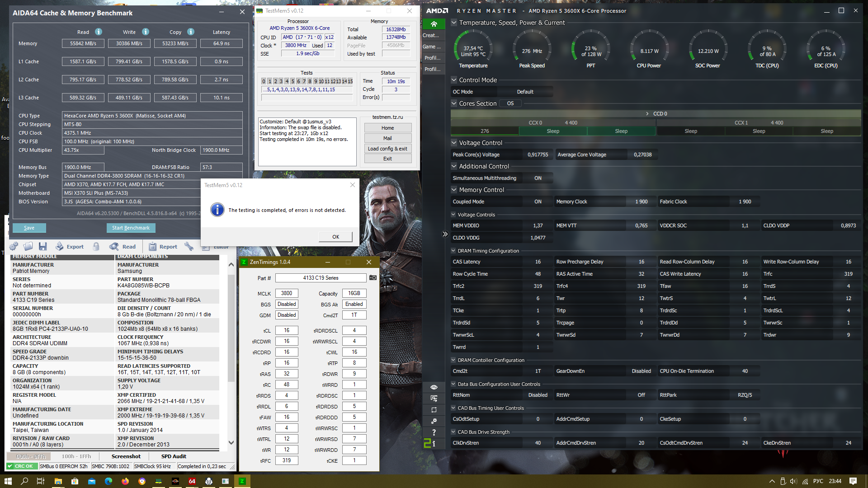
Task: Expand the CCD 0 chevron
Action: point(647,114)
